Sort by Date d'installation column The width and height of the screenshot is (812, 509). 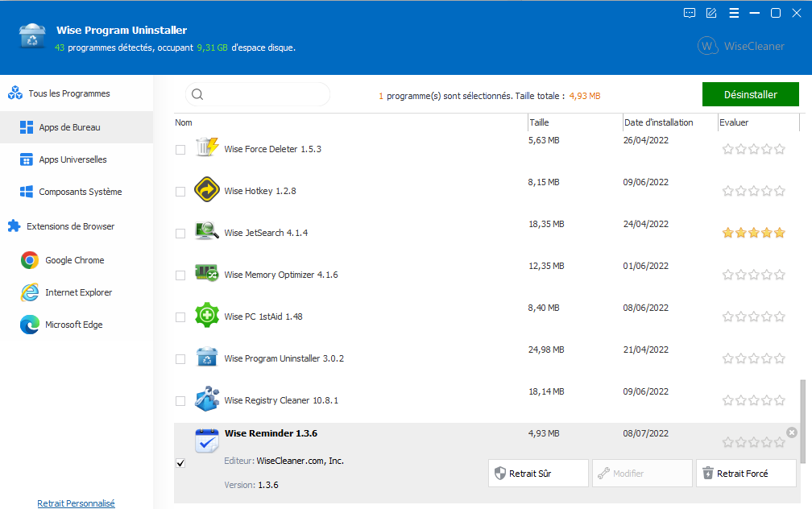670,122
